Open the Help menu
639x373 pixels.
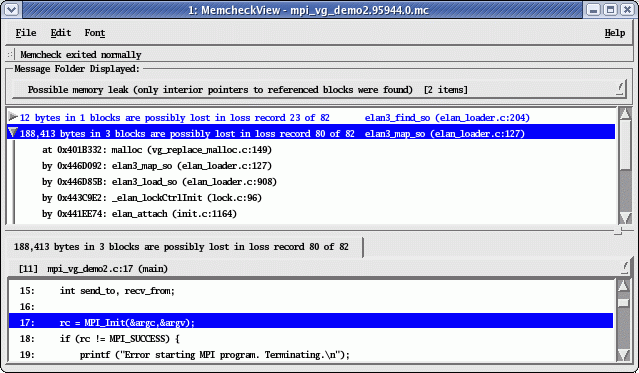[x=615, y=33]
